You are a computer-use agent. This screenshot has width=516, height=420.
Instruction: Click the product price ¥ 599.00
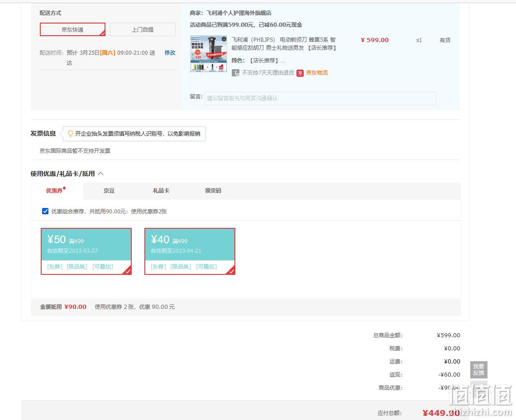pyautogui.click(x=375, y=40)
